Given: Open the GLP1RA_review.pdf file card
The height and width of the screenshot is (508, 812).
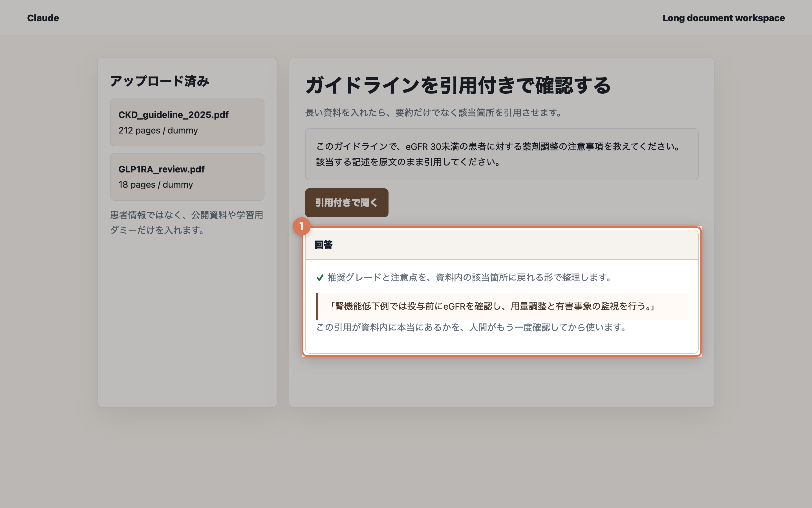Looking at the screenshot, I should (187, 177).
